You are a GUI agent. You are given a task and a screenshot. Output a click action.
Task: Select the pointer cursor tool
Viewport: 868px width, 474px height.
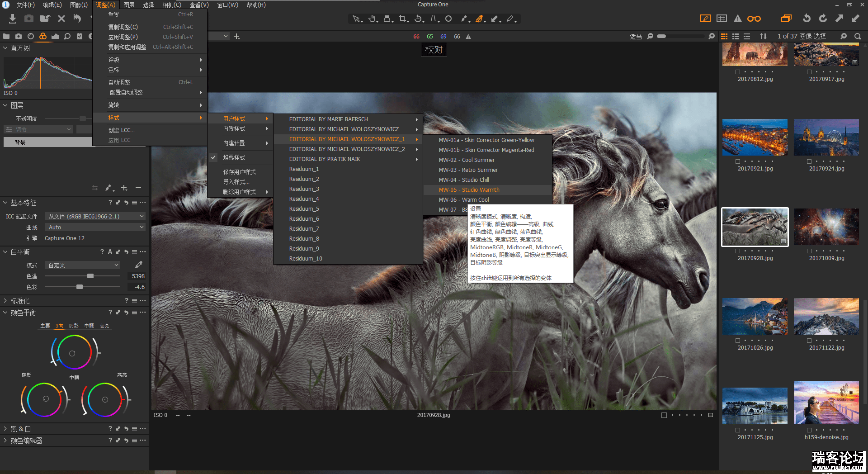[x=357, y=19]
